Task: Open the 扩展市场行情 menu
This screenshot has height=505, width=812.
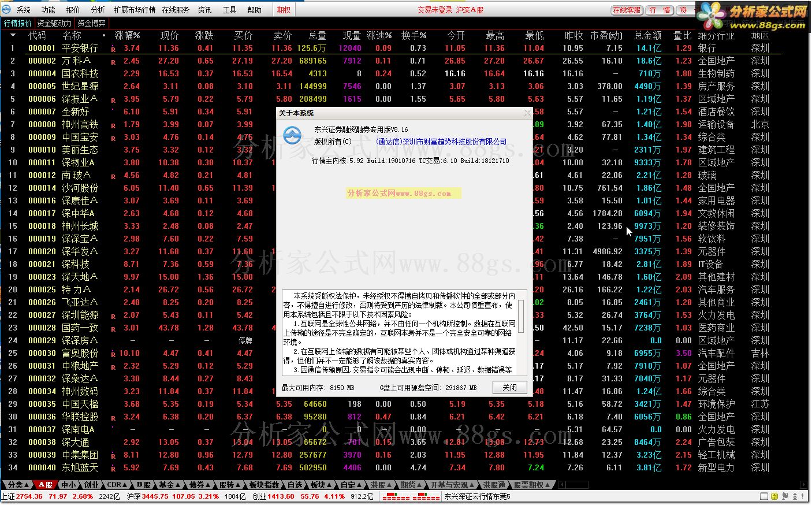Action: (135, 10)
